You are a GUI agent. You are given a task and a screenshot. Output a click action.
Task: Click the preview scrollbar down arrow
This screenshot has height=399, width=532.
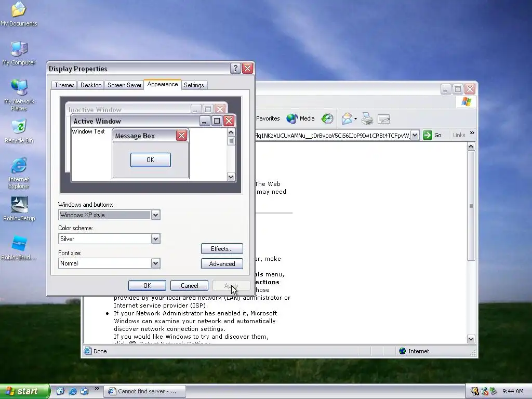tap(231, 177)
